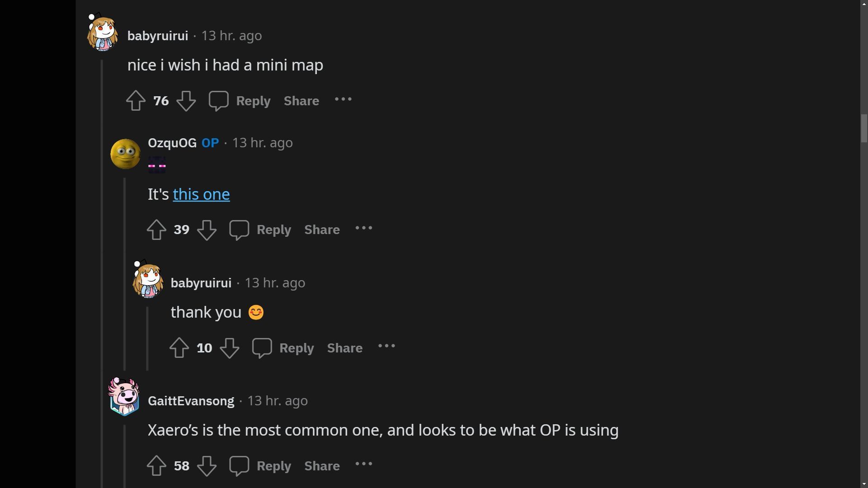Open OzquOG's user profile name
Image resolution: width=868 pixels, height=488 pixels.
(172, 143)
